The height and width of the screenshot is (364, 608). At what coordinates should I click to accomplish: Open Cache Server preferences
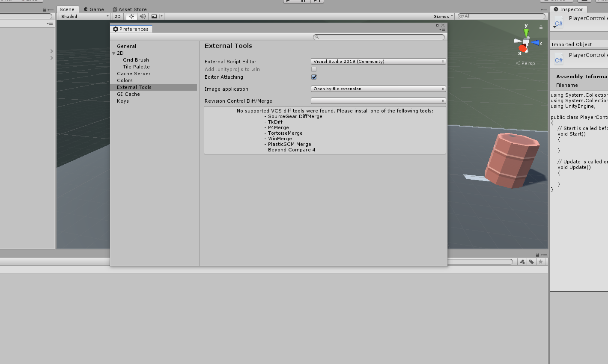134,74
